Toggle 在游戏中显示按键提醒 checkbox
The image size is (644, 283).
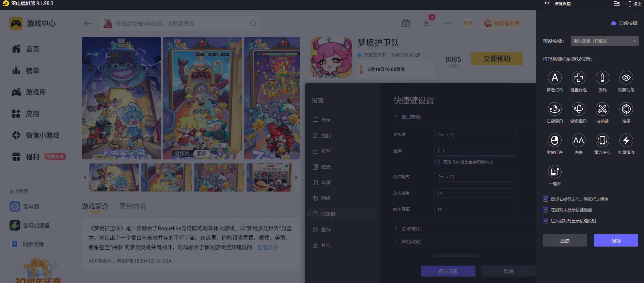click(546, 210)
